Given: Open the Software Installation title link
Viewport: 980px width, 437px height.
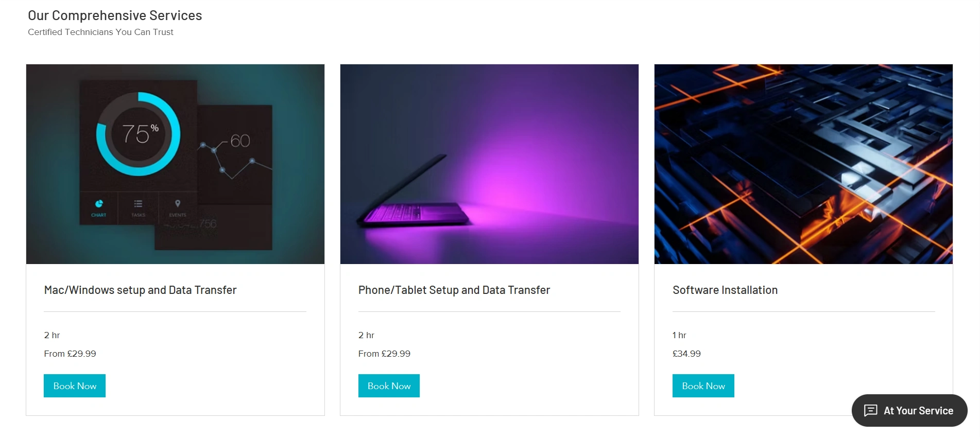Looking at the screenshot, I should 725,290.
